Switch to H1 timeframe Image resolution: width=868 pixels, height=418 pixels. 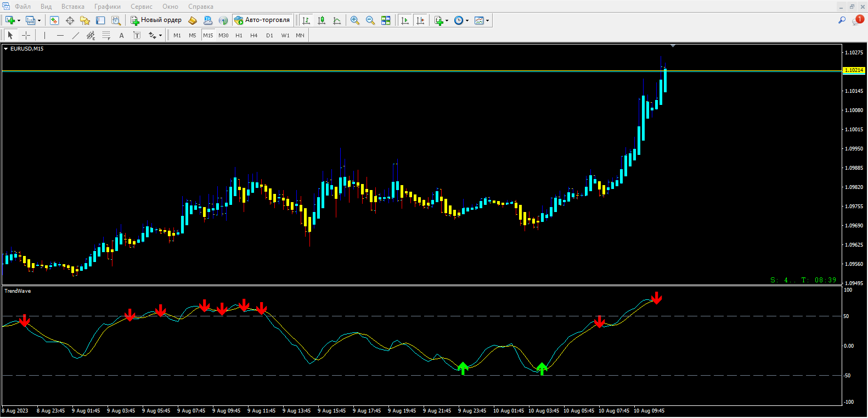pos(239,35)
